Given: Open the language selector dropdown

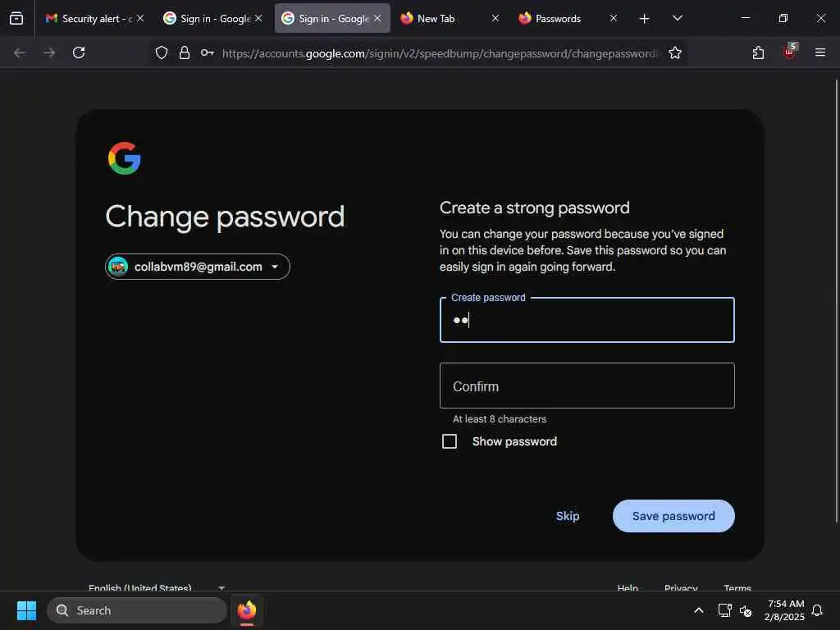Looking at the screenshot, I should pos(157,587).
